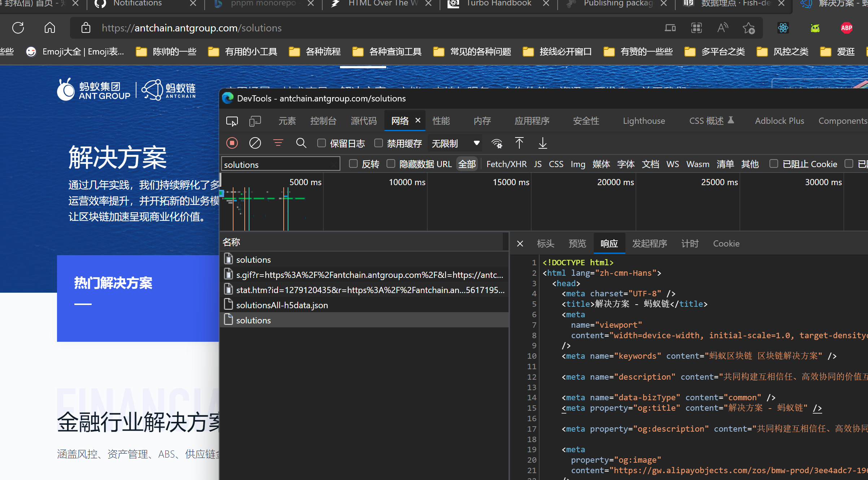Open the 风控之类 bookmark folder

(x=782, y=52)
